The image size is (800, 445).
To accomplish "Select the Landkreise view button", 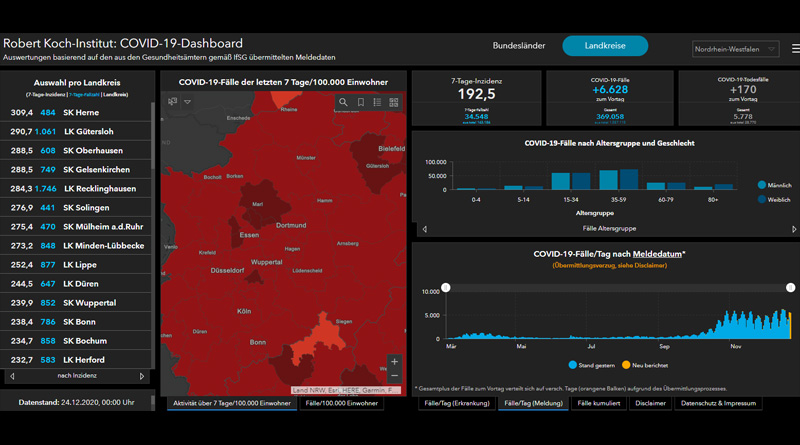I will pyautogui.click(x=605, y=46).
